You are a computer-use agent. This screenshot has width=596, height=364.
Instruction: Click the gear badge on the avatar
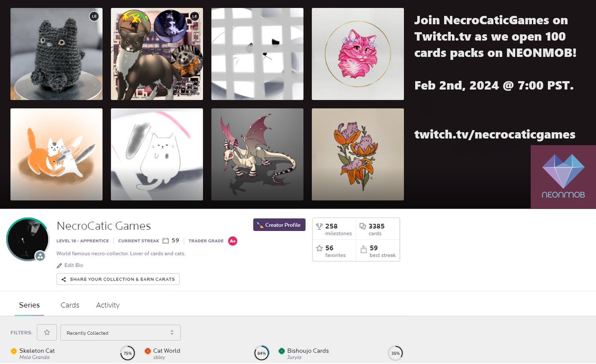point(40,256)
